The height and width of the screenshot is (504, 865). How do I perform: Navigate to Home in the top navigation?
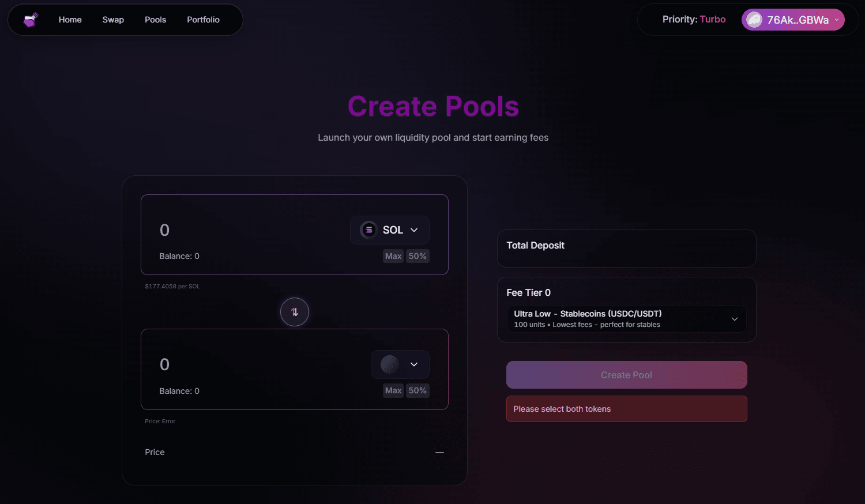coord(70,19)
